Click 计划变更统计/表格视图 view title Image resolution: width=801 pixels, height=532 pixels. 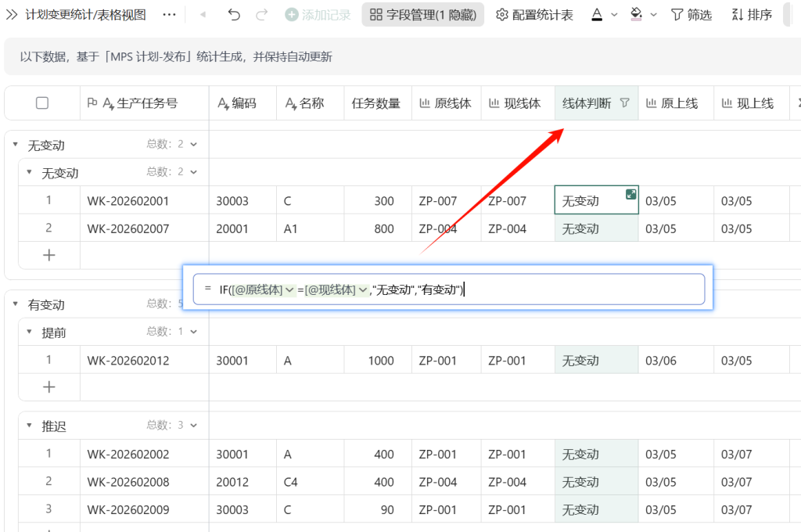85,15
